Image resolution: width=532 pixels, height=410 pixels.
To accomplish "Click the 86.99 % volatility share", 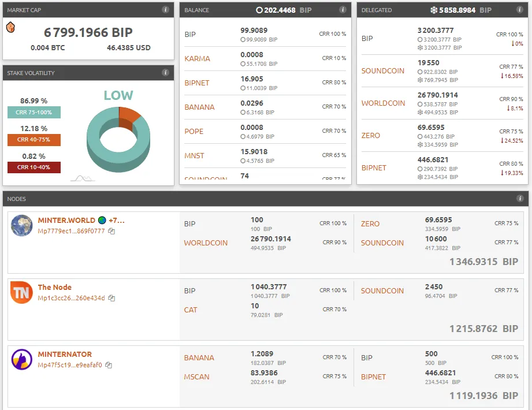I will [34, 101].
